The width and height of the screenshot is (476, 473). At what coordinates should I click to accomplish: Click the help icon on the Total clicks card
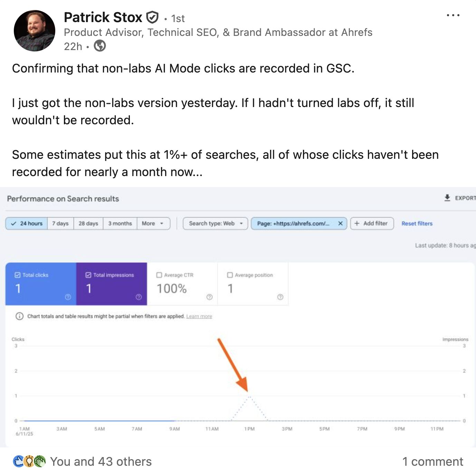click(x=68, y=297)
